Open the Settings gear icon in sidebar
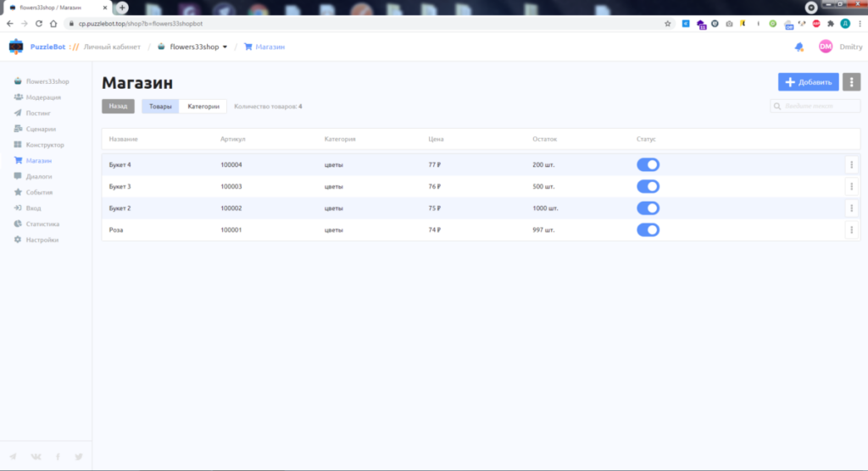The width and height of the screenshot is (868, 471). [18, 240]
